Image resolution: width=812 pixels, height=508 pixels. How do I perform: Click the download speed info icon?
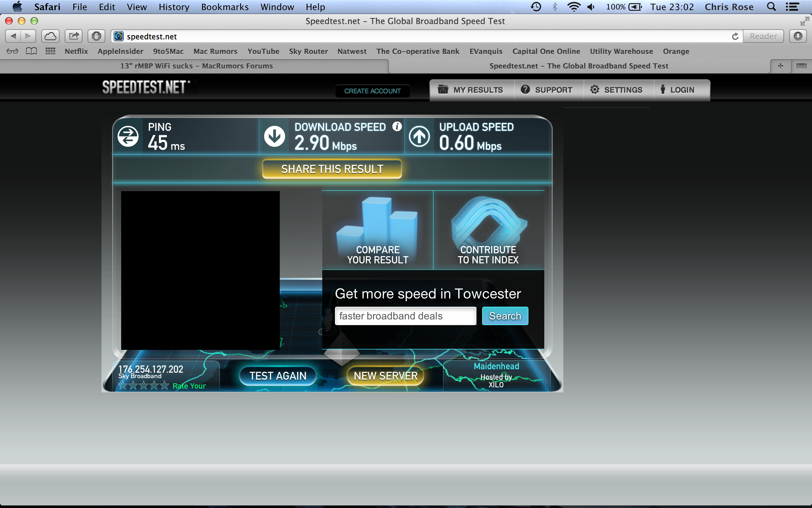pyautogui.click(x=397, y=126)
